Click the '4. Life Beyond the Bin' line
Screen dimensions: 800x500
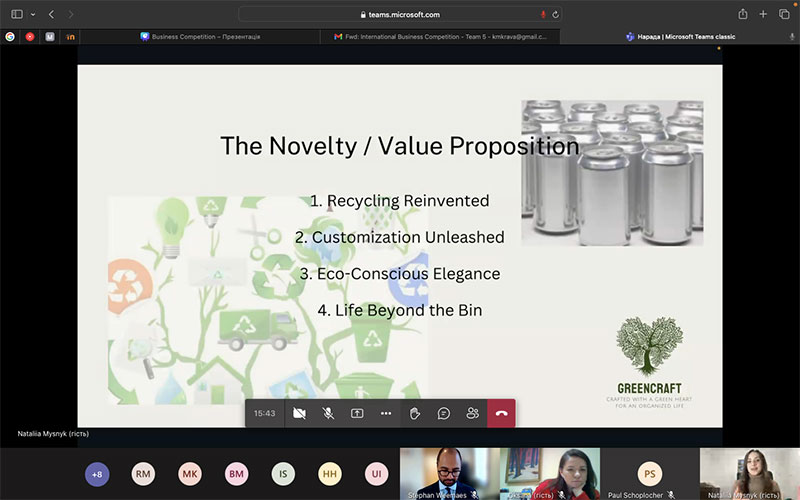click(x=399, y=310)
